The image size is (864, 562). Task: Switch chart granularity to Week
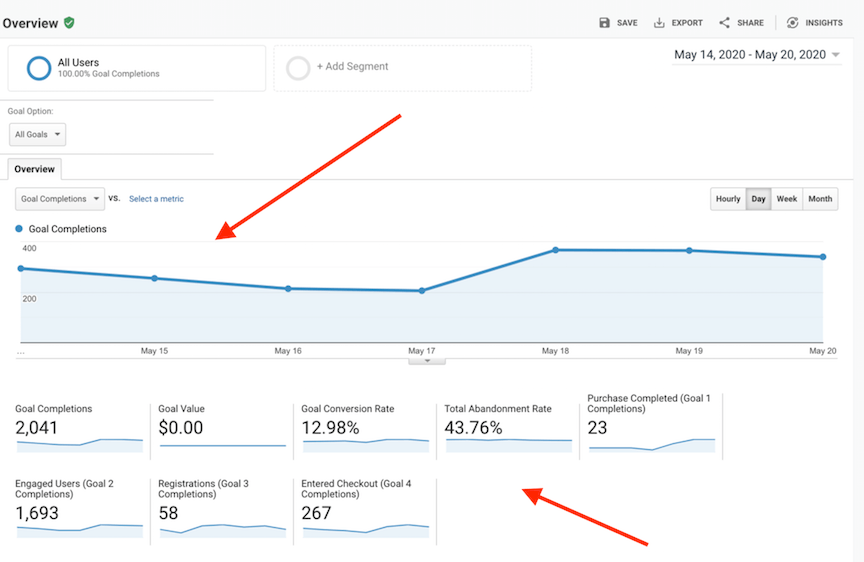click(787, 199)
